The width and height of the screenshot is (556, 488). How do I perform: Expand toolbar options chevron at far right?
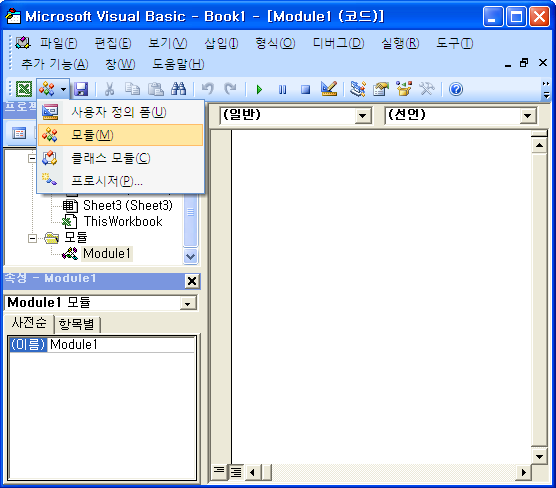pos(546,89)
